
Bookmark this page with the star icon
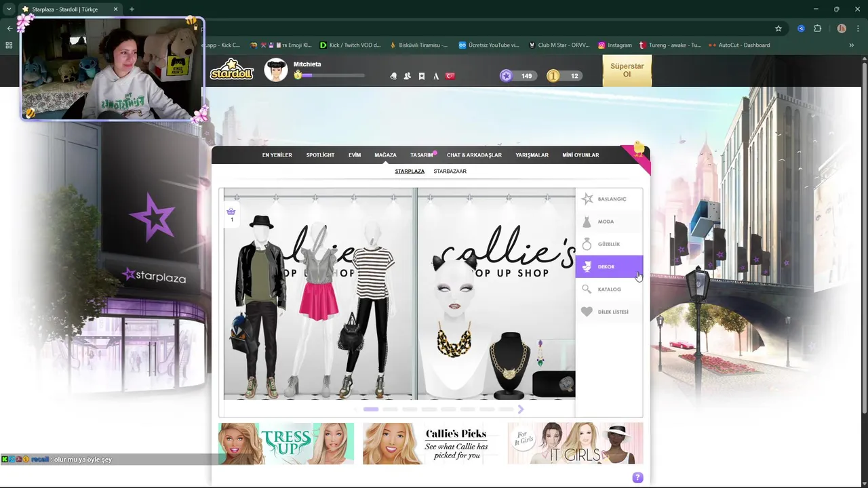(x=778, y=28)
